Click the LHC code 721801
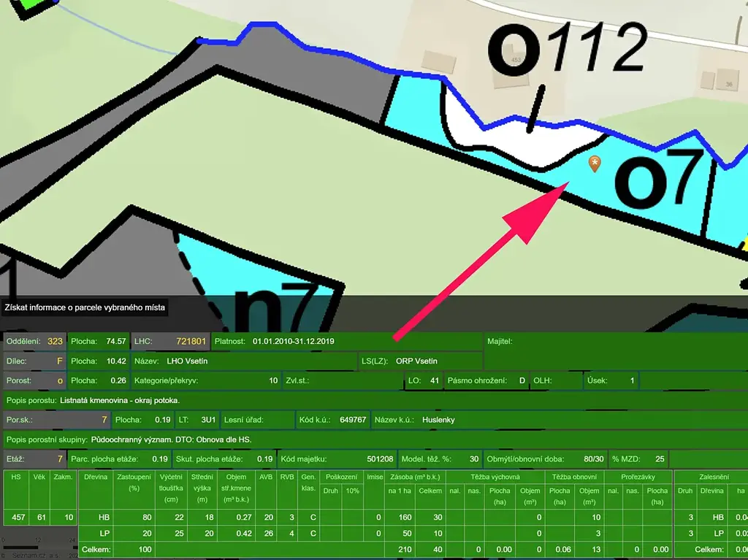 tap(191, 341)
